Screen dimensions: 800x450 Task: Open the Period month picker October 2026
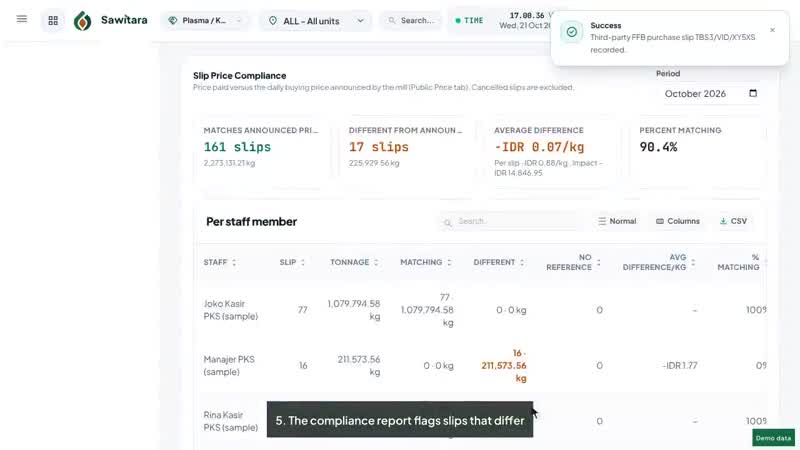pyautogui.click(x=711, y=93)
